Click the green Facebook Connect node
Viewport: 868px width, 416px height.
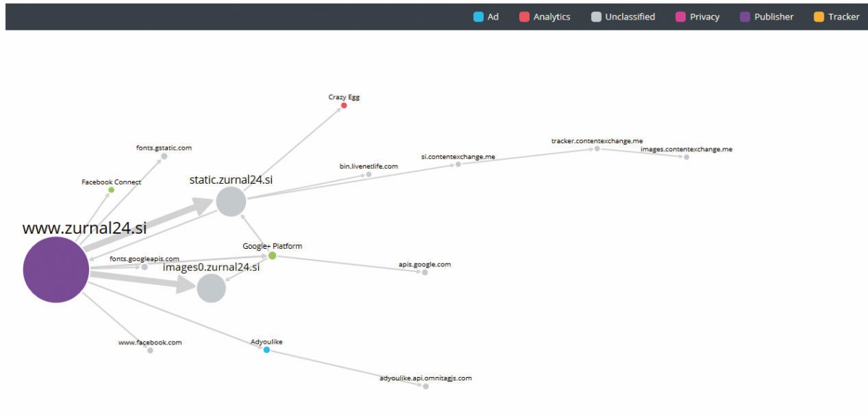pos(111,190)
